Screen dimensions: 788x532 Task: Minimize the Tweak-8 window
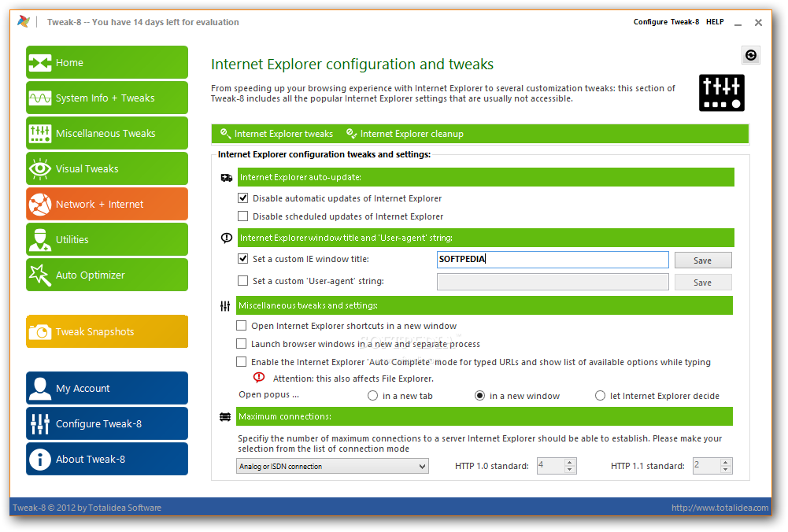[738, 23]
